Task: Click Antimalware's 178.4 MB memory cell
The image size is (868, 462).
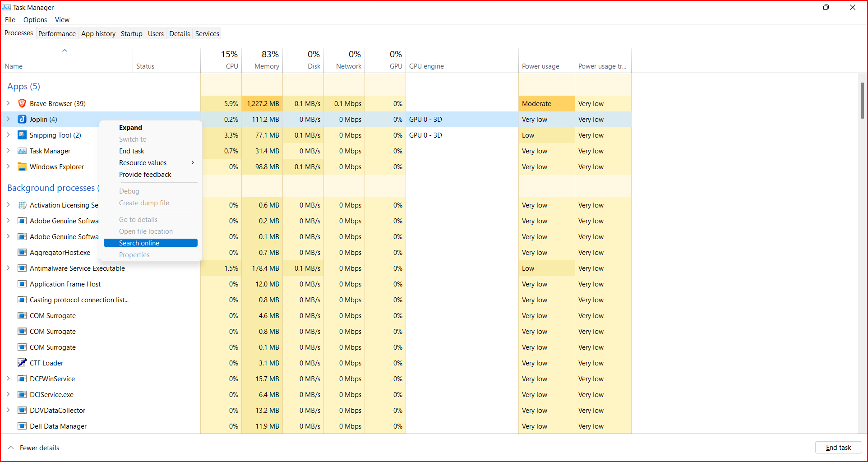Action: [x=262, y=268]
